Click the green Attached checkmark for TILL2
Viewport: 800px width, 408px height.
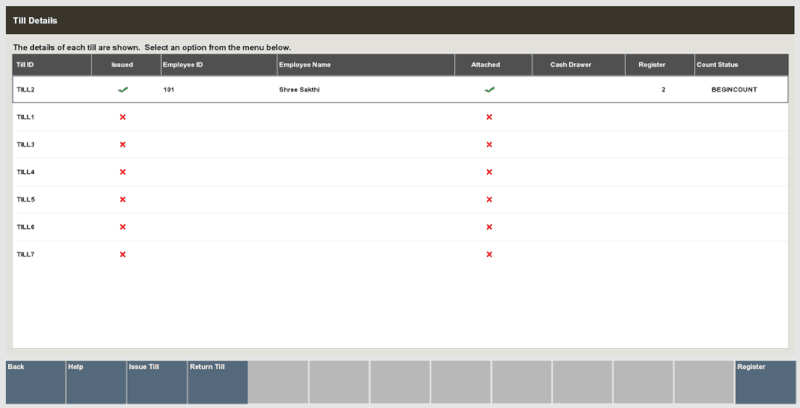490,90
